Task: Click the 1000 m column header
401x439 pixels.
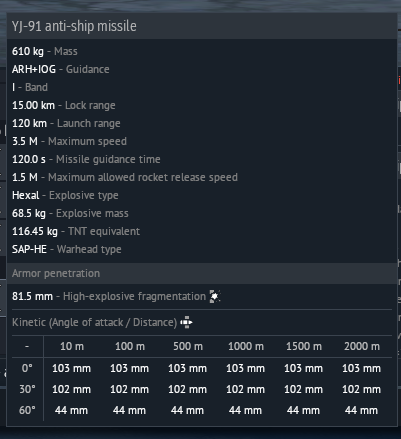Action: pos(246,346)
